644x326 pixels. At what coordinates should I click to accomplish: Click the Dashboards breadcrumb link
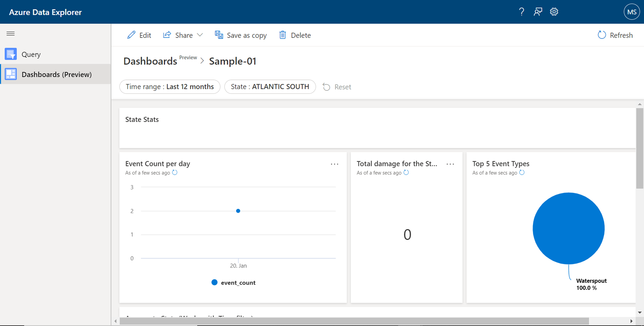(150, 61)
